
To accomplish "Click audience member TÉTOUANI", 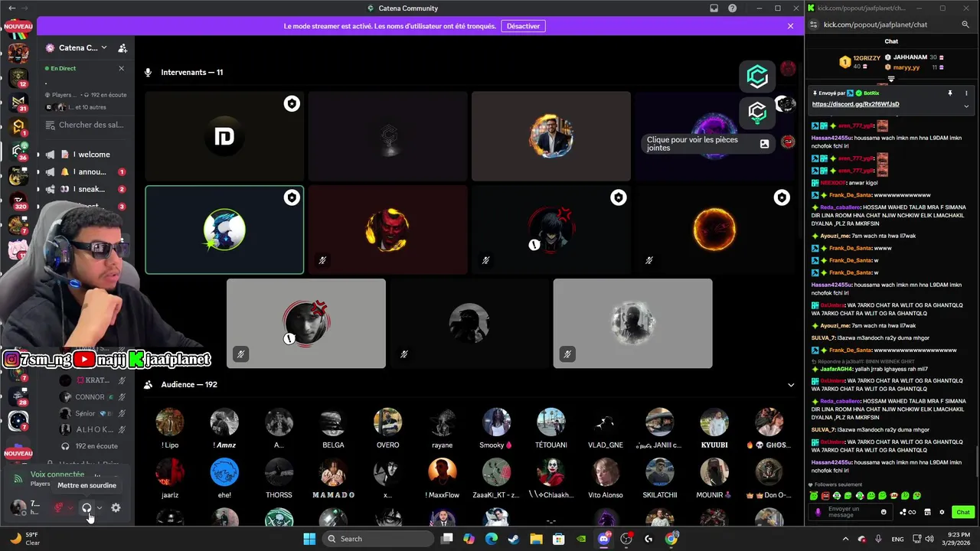I will click(x=550, y=428).
